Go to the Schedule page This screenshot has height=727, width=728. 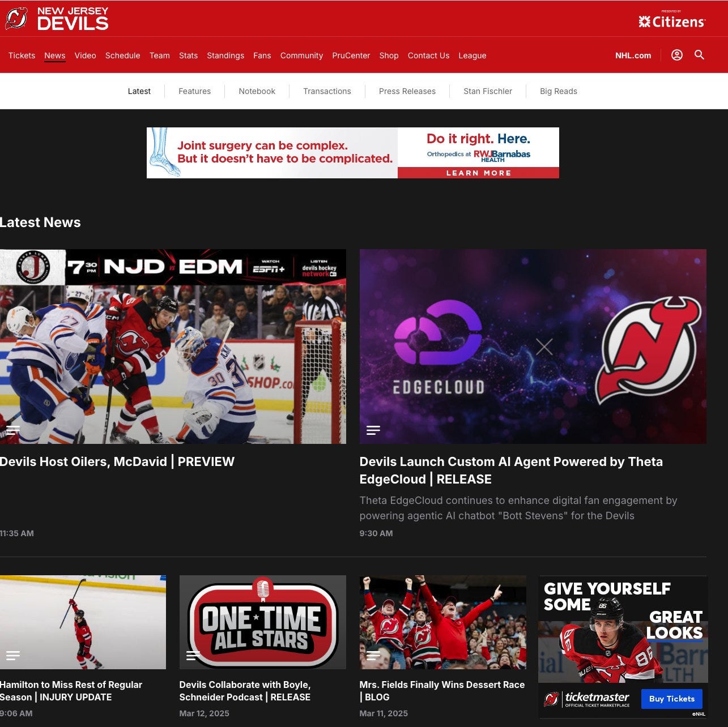(x=123, y=55)
